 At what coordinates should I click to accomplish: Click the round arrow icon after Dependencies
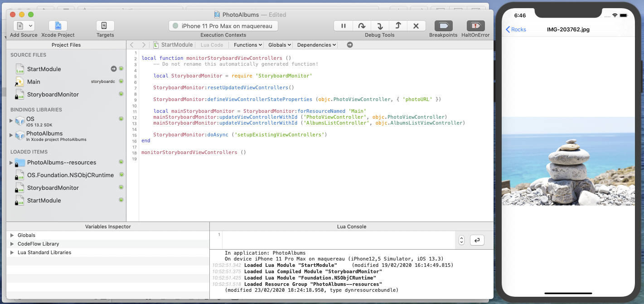coord(349,45)
